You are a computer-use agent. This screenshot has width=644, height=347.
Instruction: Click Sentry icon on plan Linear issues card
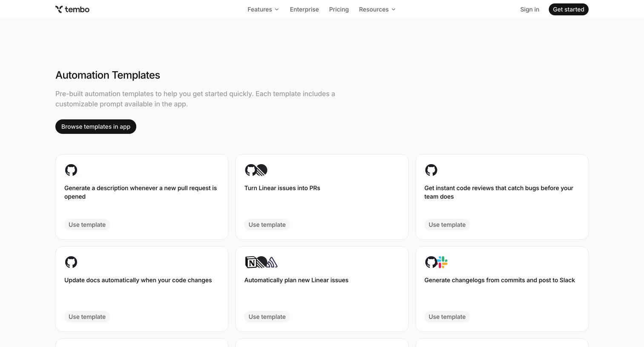272,263
